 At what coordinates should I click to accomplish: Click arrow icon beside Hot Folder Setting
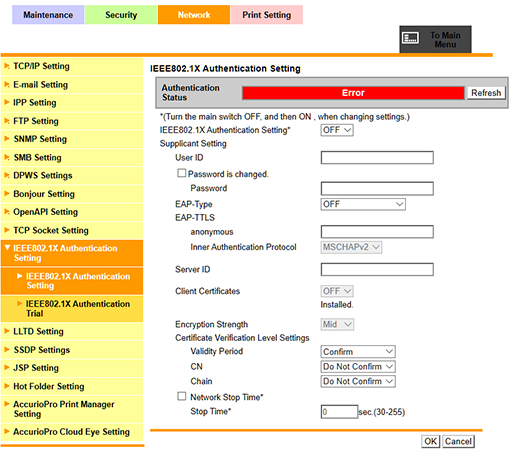[x=7, y=386]
